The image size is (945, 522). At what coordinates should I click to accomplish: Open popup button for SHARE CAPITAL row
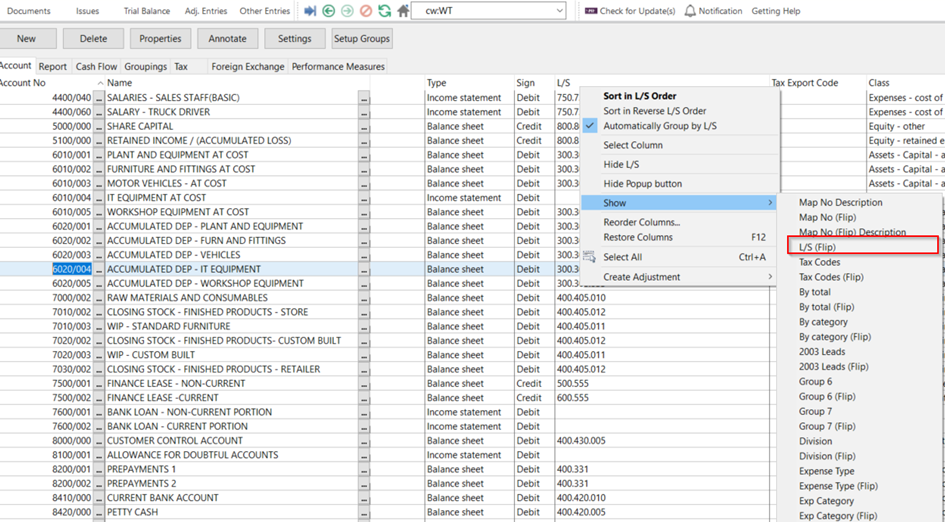[x=363, y=126]
